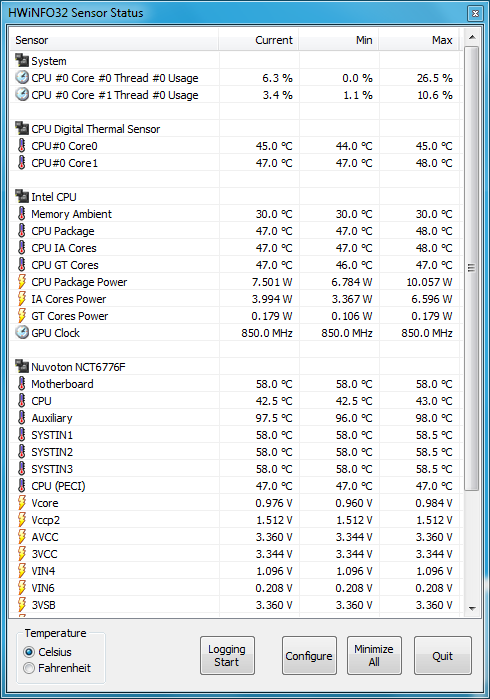The height and width of the screenshot is (699, 490).
Task: Click the clock icon beside GPU Clock
Action: (x=21, y=333)
